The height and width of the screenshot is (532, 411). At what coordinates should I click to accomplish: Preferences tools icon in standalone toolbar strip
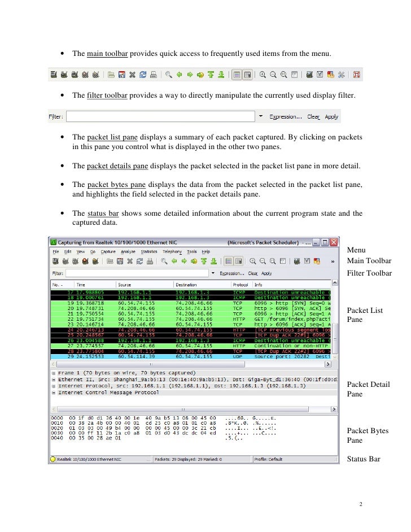click(x=341, y=75)
